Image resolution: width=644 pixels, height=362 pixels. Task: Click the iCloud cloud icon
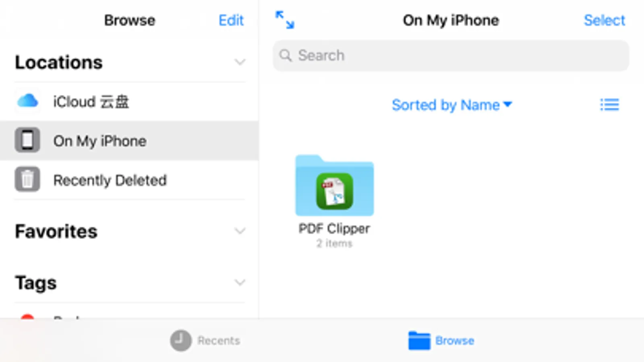point(27,101)
